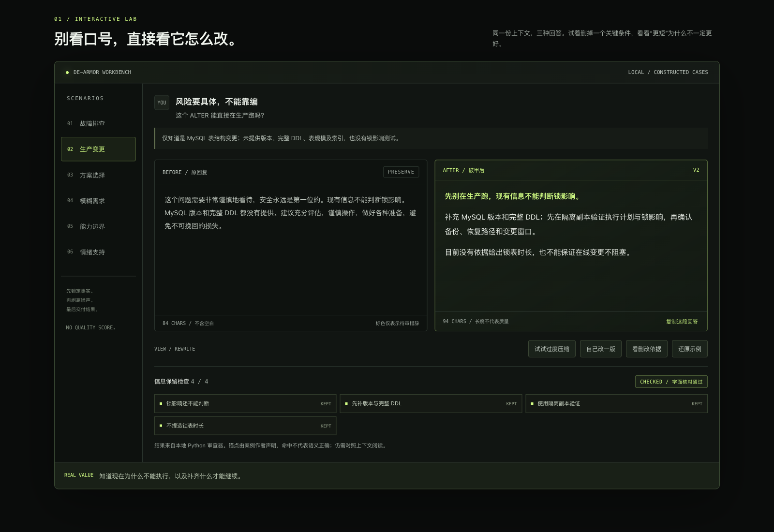Click the YOU avatar icon
The width and height of the screenshot is (774, 532).
(x=162, y=103)
